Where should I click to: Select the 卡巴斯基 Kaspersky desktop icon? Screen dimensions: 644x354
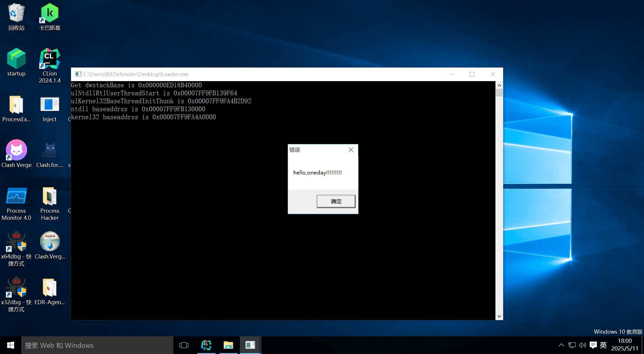[x=50, y=13]
